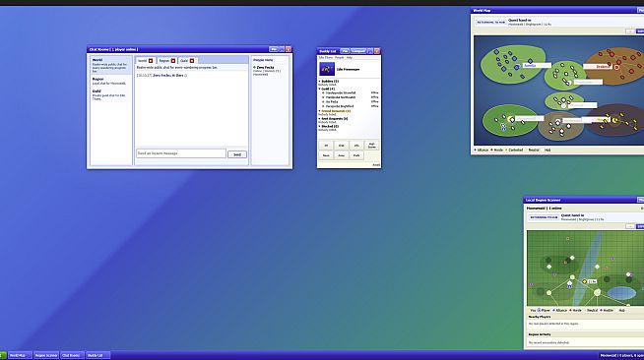
Task: Open the People menu in Buddy List
Action: [340, 58]
